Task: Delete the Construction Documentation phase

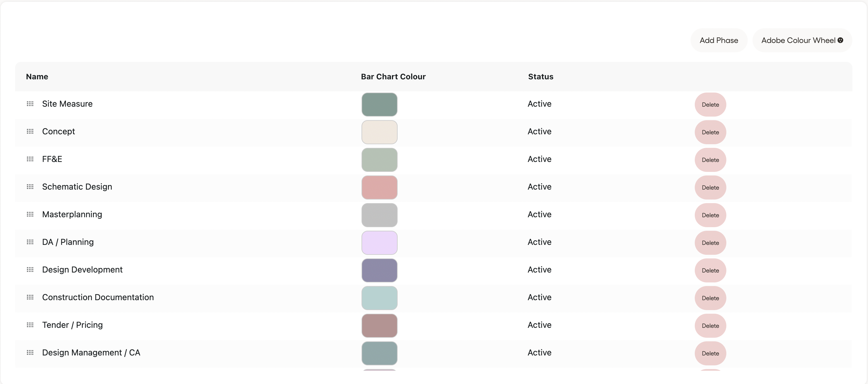Action: coord(710,298)
